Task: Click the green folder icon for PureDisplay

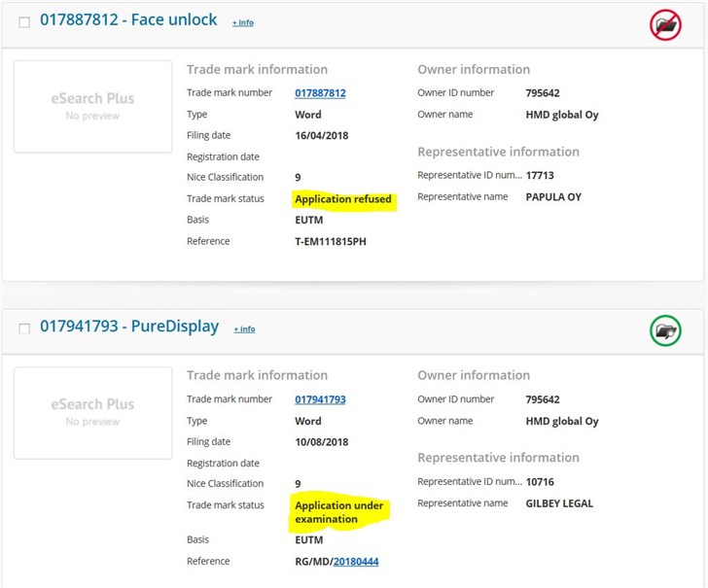Action: (665, 331)
